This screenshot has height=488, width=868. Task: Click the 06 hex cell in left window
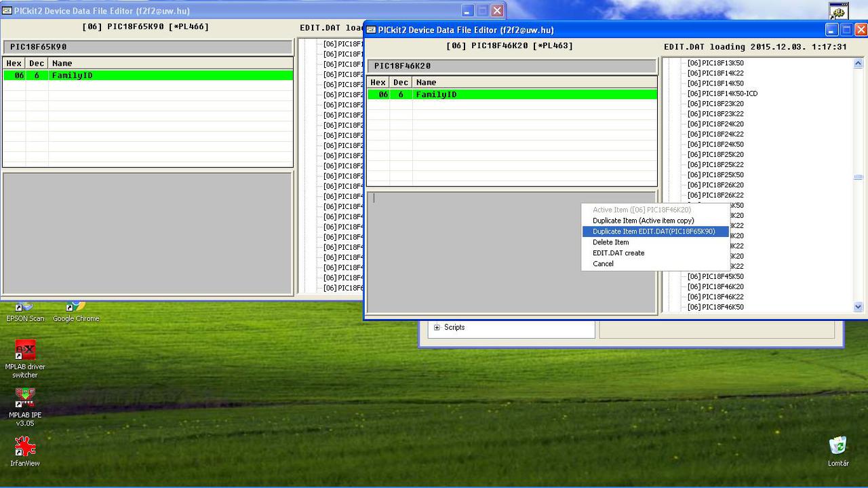[14, 75]
